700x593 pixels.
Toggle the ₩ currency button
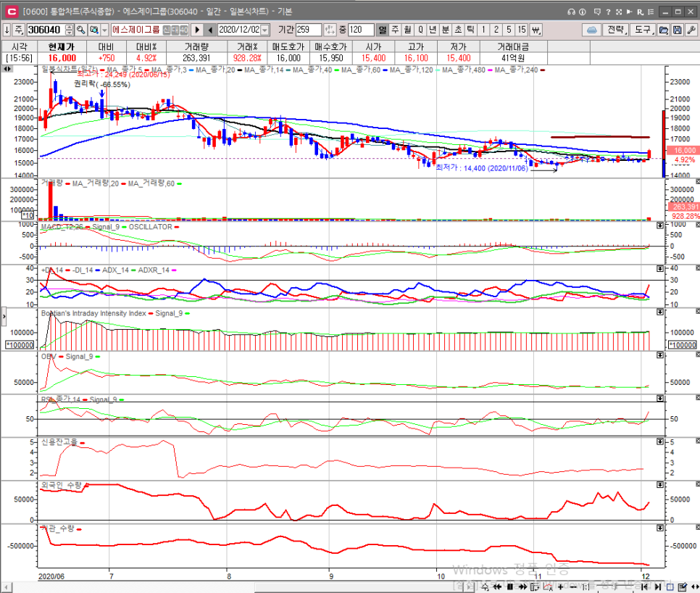536,30
